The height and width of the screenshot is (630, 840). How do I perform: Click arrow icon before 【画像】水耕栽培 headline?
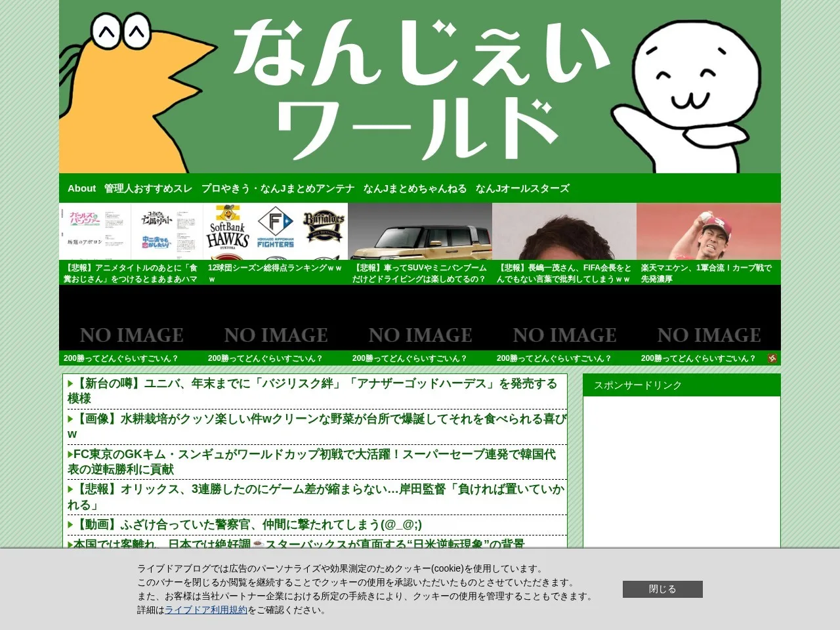71,419
